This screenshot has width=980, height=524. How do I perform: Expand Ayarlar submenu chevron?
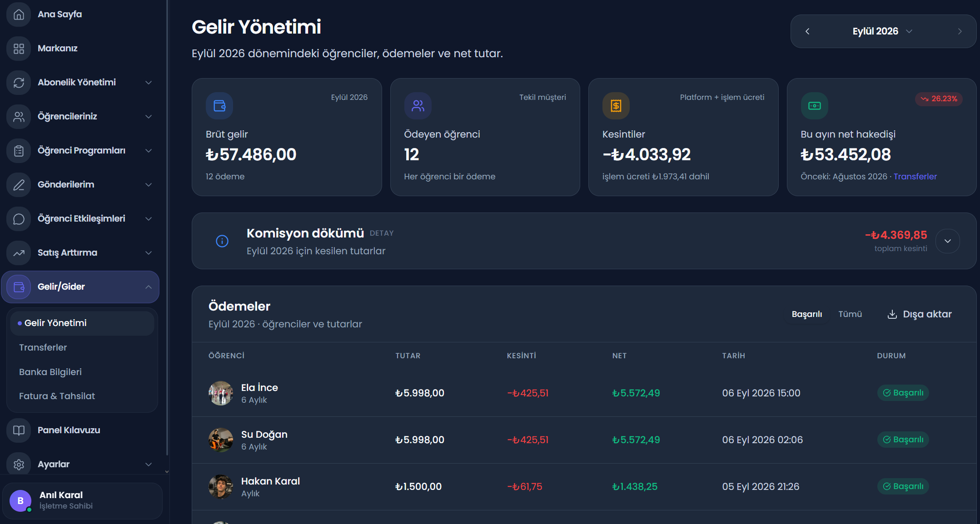pos(149,465)
